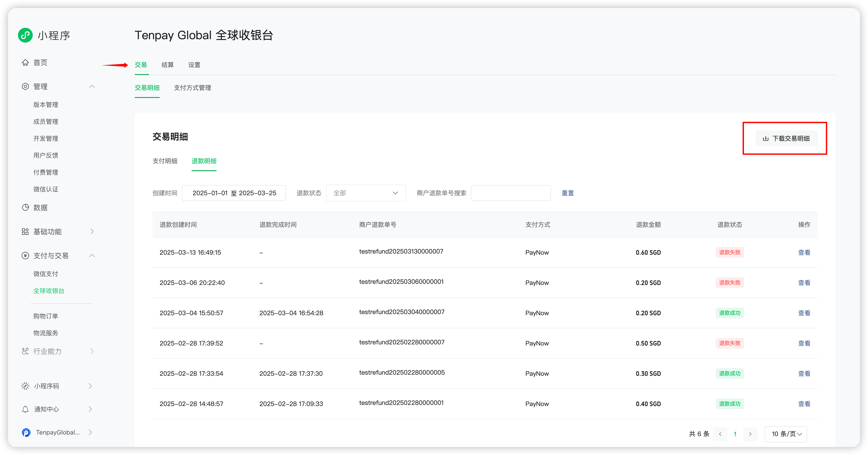The image size is (868, 455).
Task: Open the 退款状态 dropdown
Action: coord(366,193)
